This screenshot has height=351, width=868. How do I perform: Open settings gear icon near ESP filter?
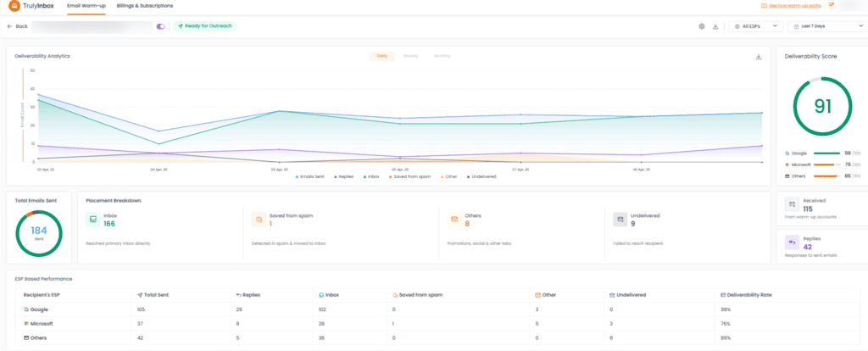[x=702, y=26]
